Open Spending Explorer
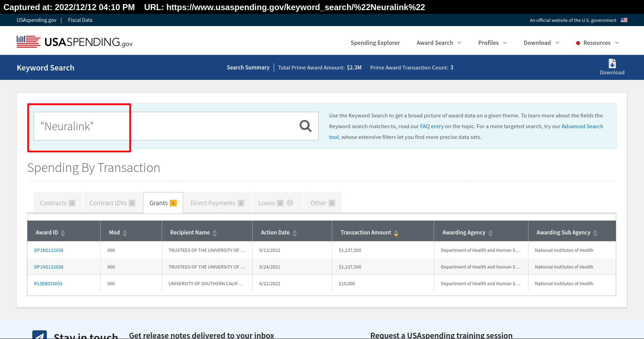The height and width of the screenshot is (339, 644). click(x=375, y=43)
